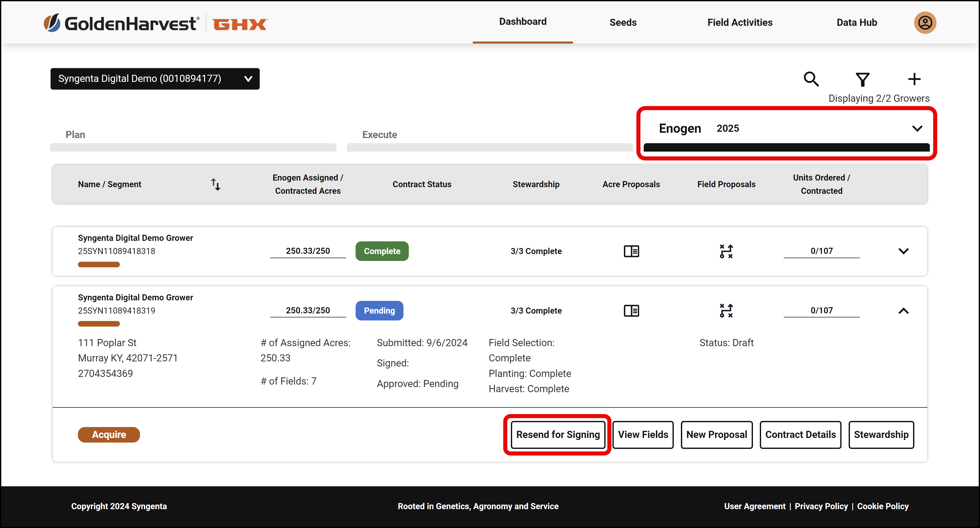
Task: Click the blue Pending status badge
Action: 379,311
